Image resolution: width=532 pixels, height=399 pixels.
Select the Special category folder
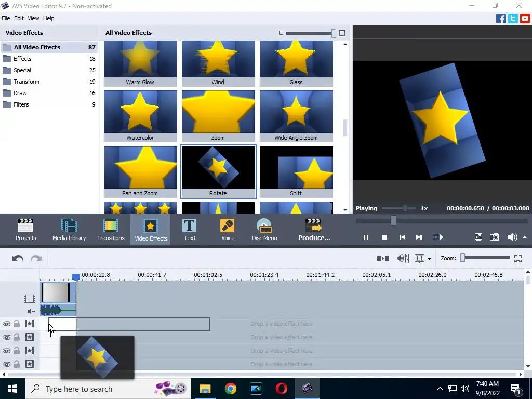coord(49,70)
